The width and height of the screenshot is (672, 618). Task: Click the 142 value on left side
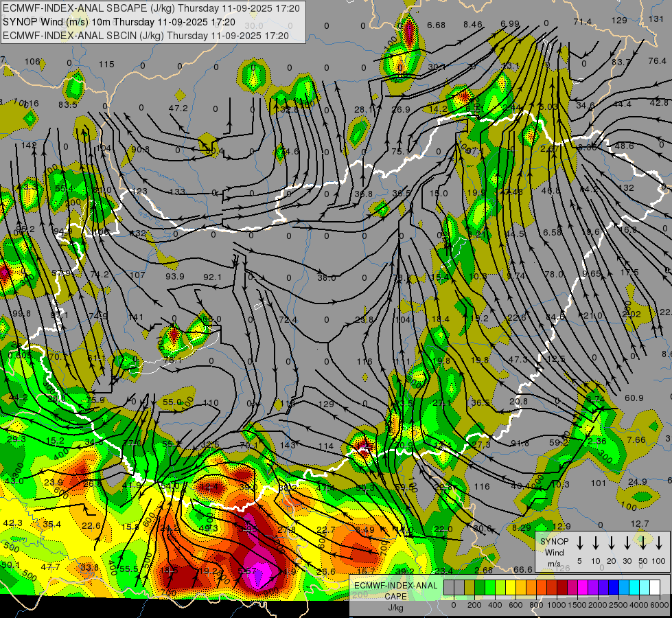29,145
